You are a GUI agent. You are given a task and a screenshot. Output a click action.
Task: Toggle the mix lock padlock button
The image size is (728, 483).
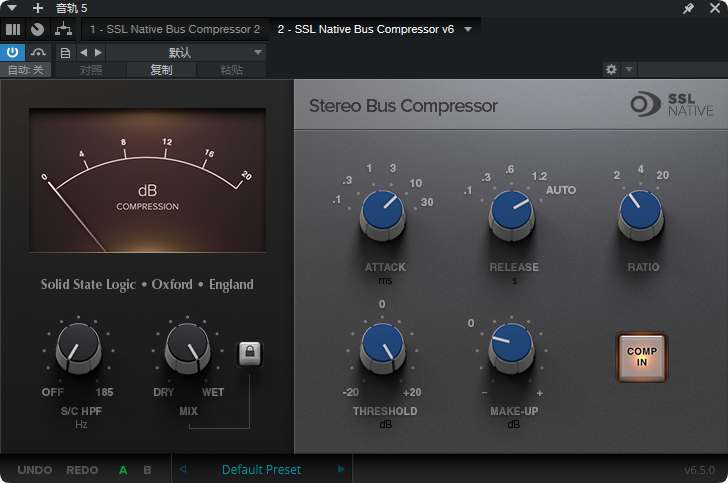[250, 354]
